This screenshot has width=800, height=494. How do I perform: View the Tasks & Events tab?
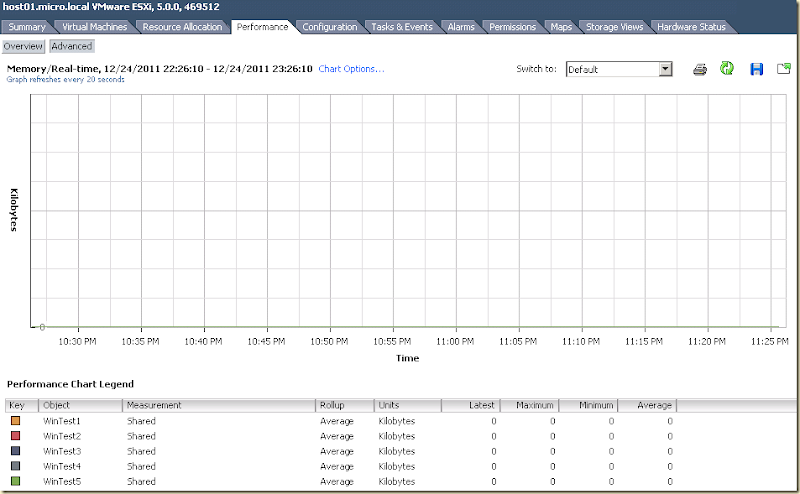(402, 27)
